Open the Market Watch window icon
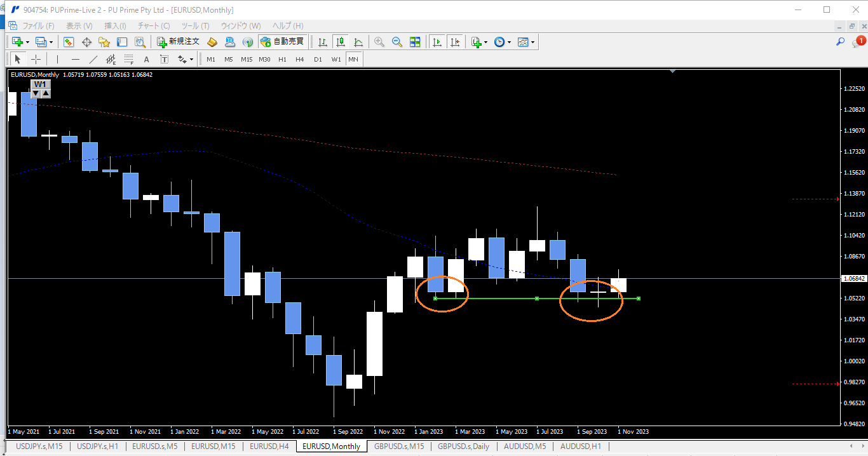 pos(69,42)
